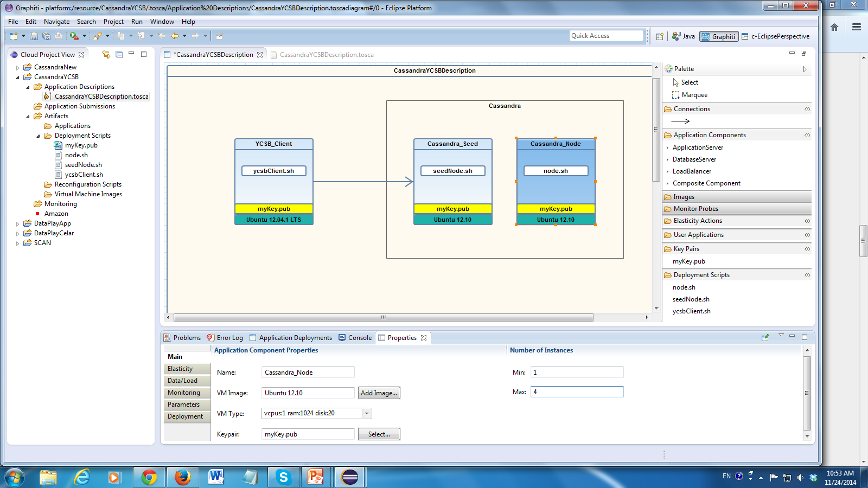The image size is (868, 488).
Task: Open the Monitor Probes palette drawer
Action: point(737,209)
